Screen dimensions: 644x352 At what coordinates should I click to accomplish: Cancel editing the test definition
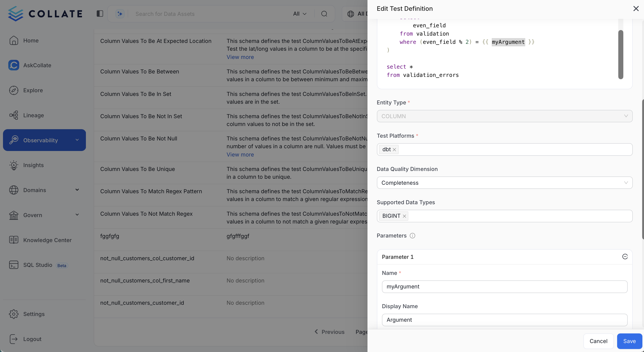pyautogui.click(x=598, y=341)
